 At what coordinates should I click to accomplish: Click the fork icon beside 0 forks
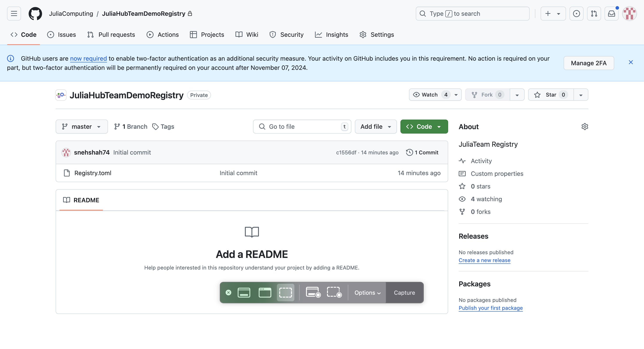(x=462, y=212)
